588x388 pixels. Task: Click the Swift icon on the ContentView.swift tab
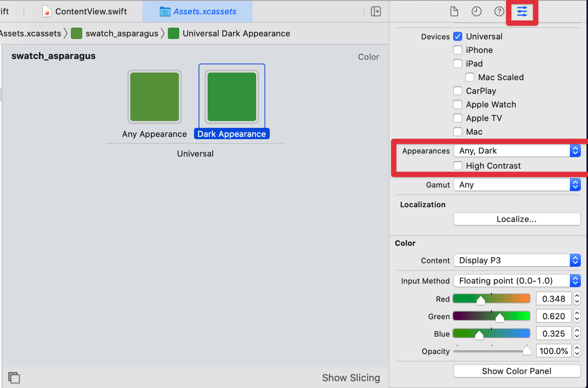[x=47, y=11]
